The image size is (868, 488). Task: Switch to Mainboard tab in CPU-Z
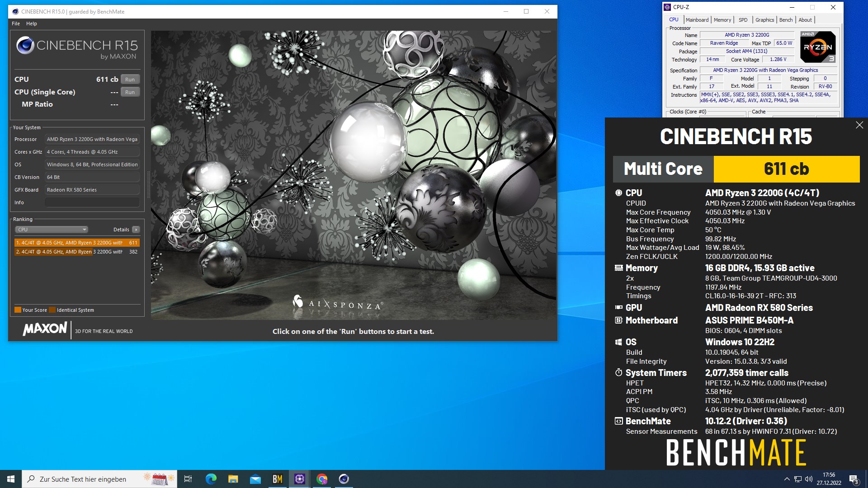click(697, 20)
